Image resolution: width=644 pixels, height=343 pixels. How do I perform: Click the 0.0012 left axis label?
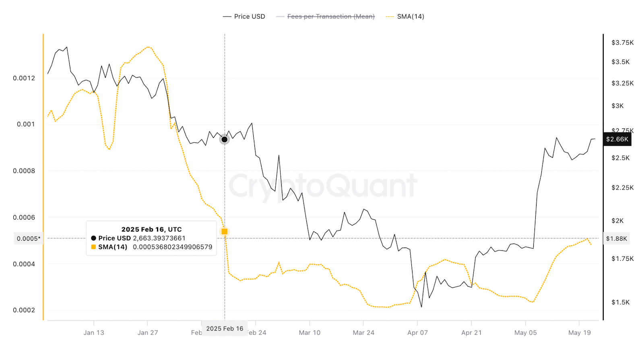[24, 78]
